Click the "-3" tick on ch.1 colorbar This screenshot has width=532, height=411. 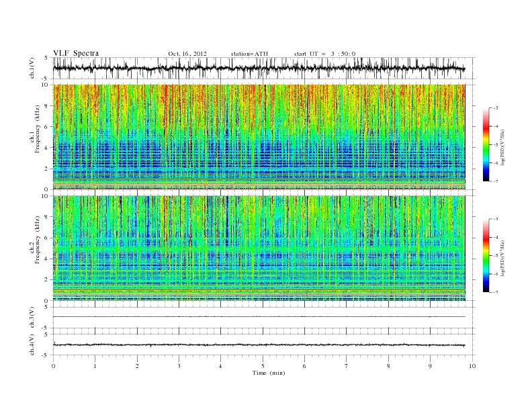pos(495,108)
